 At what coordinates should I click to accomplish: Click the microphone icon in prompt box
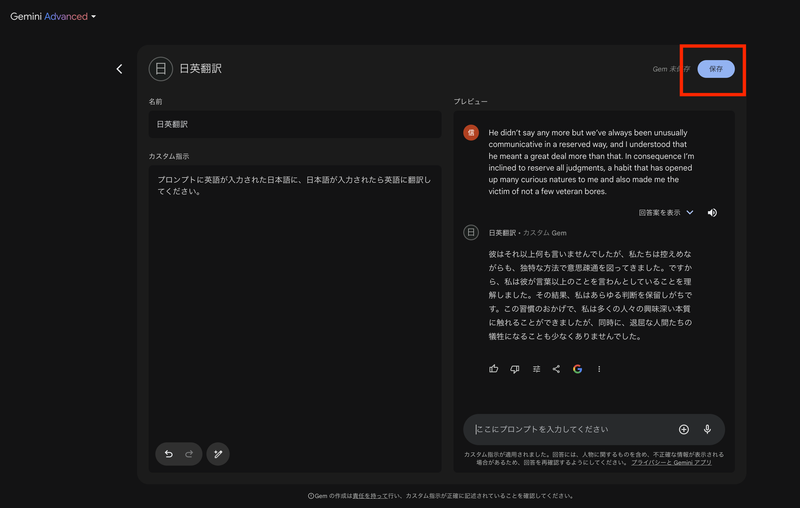[707, 429]
